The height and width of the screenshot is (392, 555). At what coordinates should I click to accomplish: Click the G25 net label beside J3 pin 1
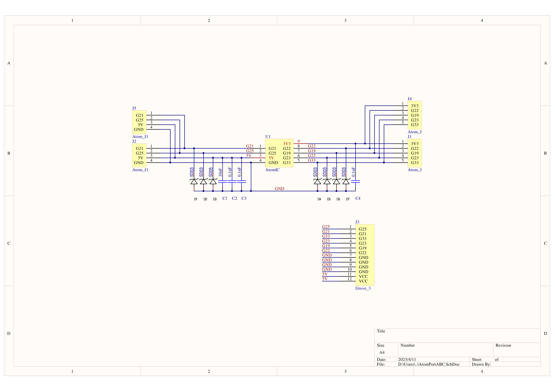pyautogui.click(x=326, y=227)
